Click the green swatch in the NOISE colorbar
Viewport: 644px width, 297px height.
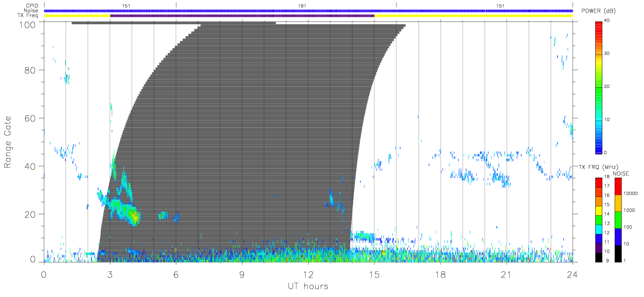coord(618,220)
